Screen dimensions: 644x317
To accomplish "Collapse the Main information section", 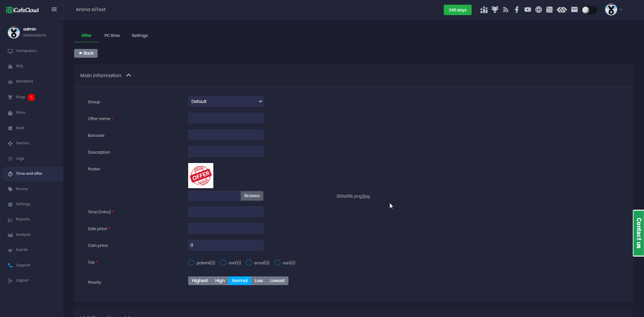I will tap(129, 75).
